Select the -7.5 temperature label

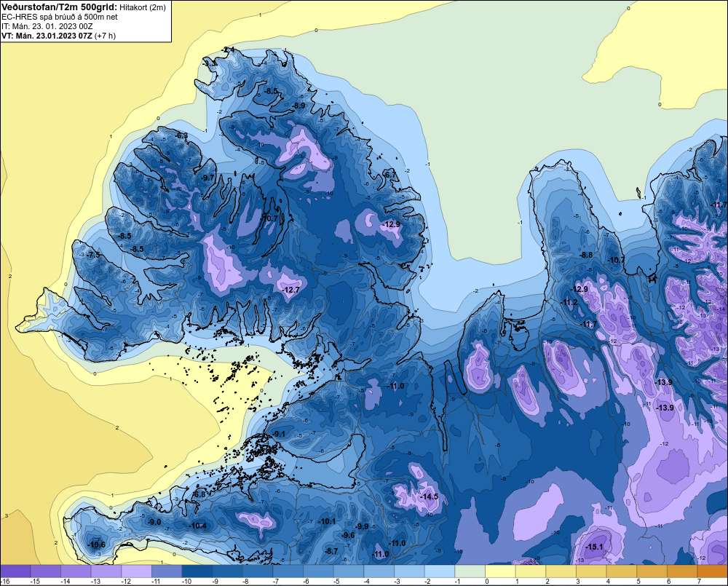[93, 256]
